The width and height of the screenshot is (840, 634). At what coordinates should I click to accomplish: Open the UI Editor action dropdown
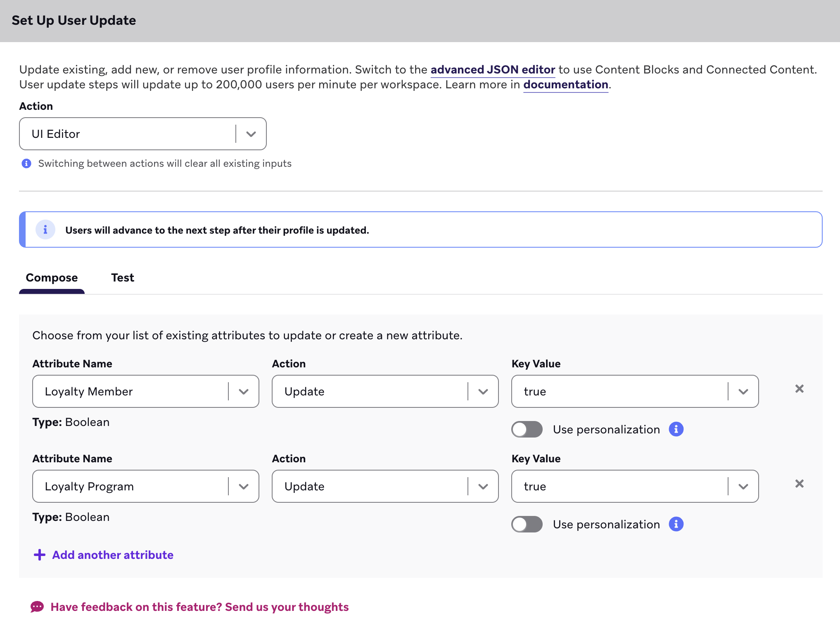click(x=251, y=134)
